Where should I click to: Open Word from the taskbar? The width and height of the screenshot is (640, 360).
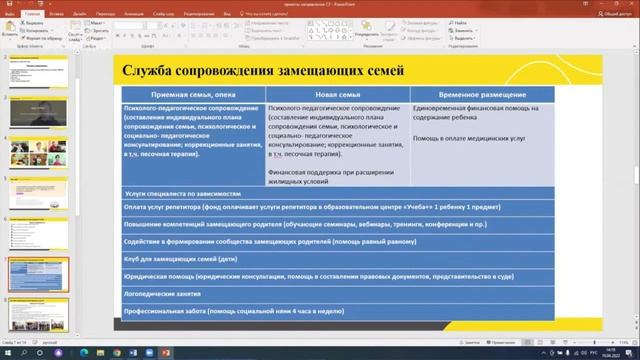[133, 353]
